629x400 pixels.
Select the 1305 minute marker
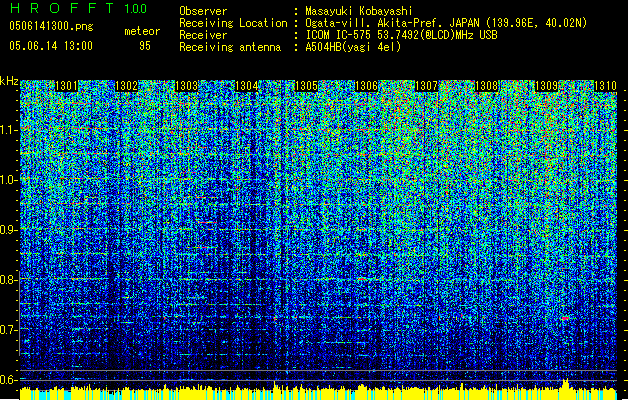pos(307,87)
